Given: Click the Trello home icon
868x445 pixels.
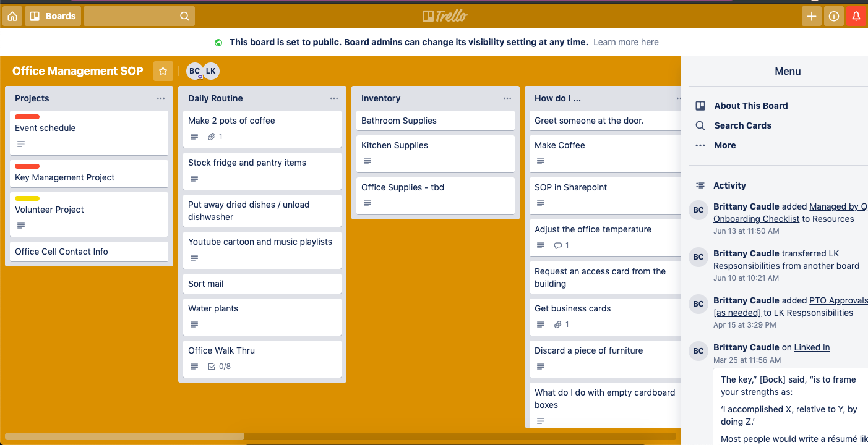Looking at the screenshot, I should 12,16.
